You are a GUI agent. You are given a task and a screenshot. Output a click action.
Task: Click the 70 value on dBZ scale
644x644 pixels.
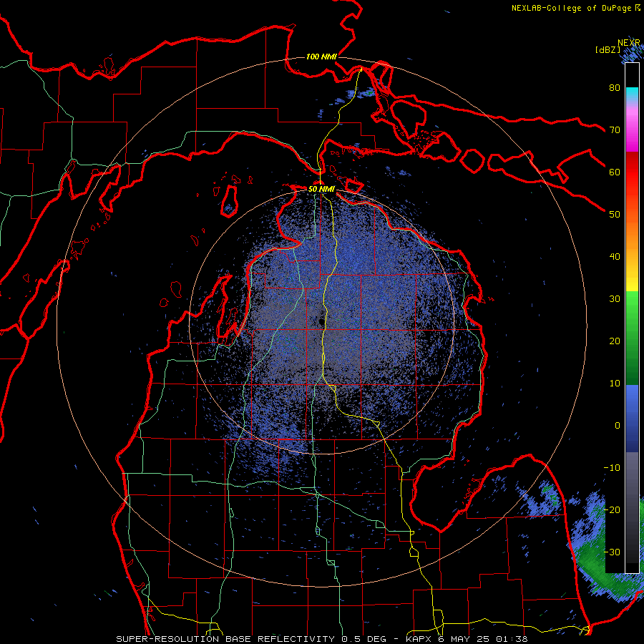(x=615, y=130)
